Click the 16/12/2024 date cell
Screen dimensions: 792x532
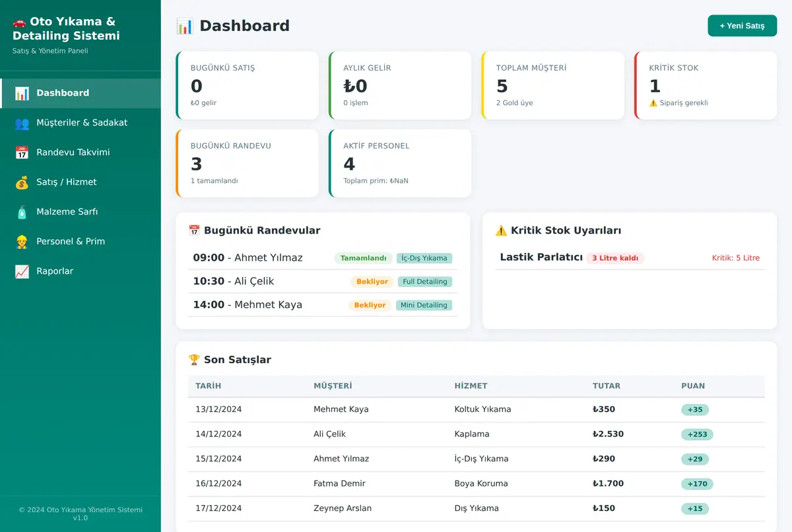pyautogui.click(x=218, y=484)
